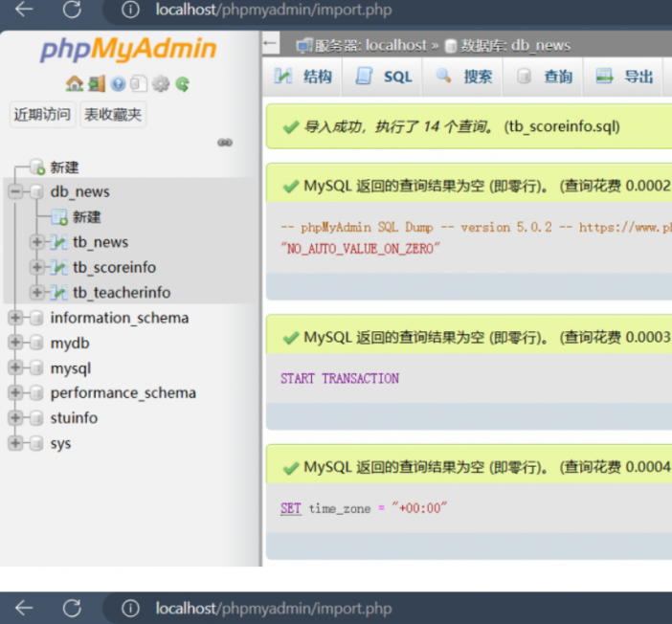The image size is (672, 624).
Task: Click the tb_teacherinfo table icon
Action: (58, 293)
